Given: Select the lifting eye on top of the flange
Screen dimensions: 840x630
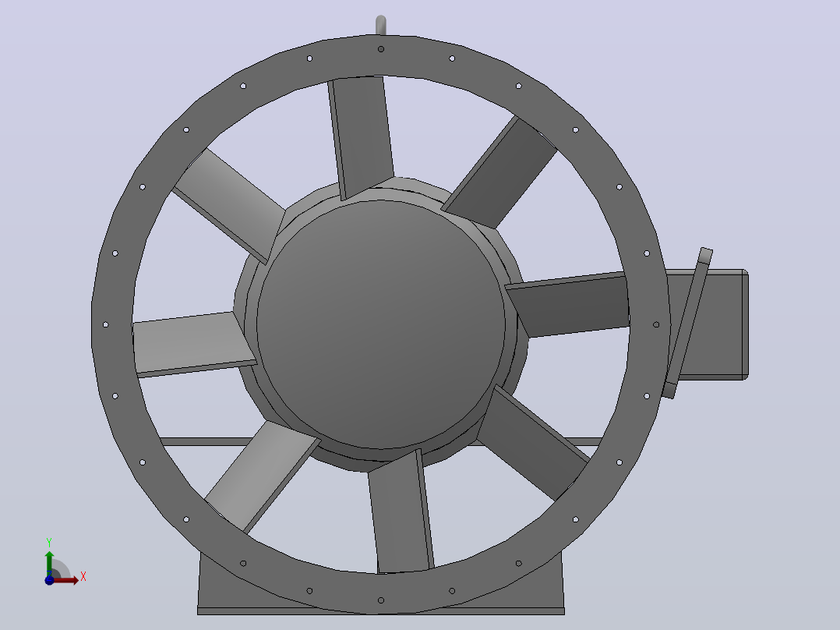Looking at the screenshot, I should (x=381, y=25).
